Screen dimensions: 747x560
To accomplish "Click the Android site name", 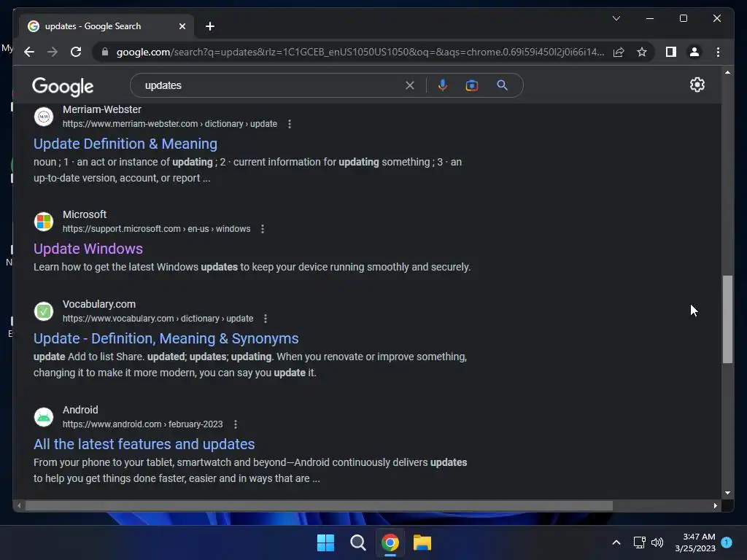I will (x=80, y=410).
